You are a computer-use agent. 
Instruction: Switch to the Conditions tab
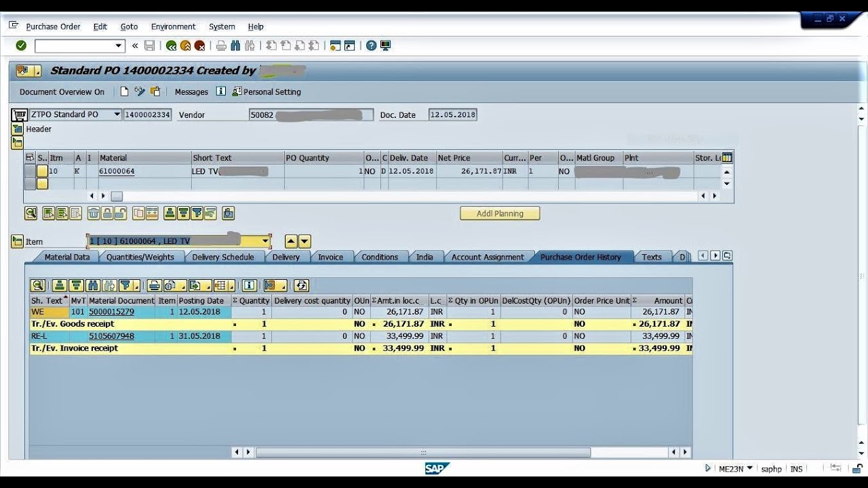click(x=380, y=257)
